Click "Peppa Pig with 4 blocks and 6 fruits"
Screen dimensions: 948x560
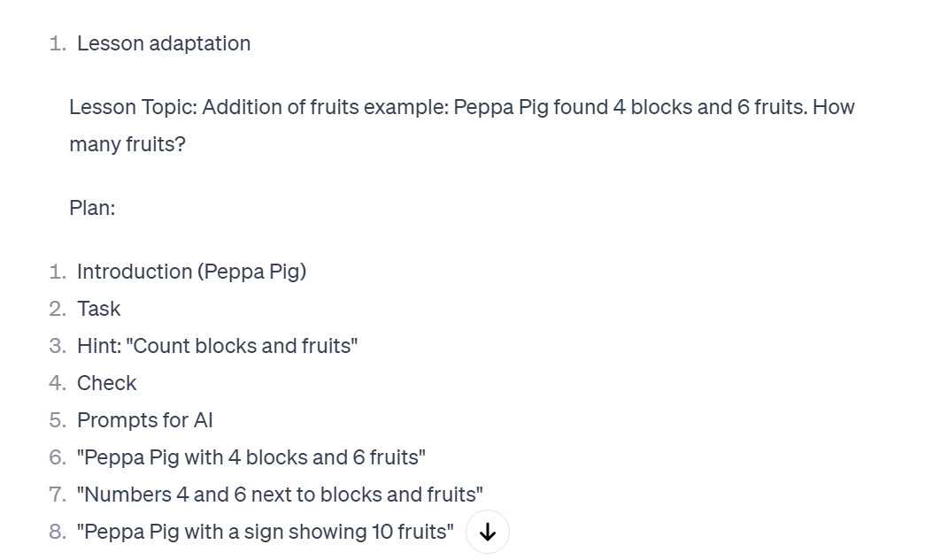click(250, 457)
